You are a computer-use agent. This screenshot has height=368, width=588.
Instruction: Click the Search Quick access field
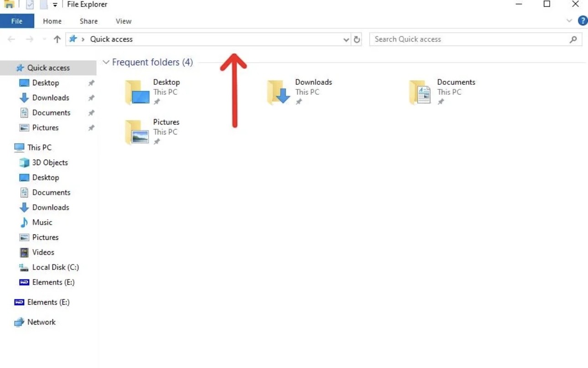469,39
